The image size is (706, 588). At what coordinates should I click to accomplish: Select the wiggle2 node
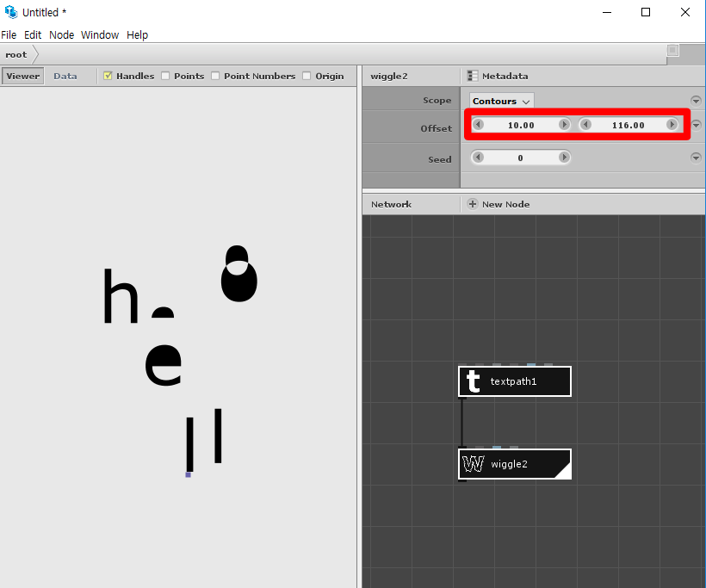click(515, 464)
